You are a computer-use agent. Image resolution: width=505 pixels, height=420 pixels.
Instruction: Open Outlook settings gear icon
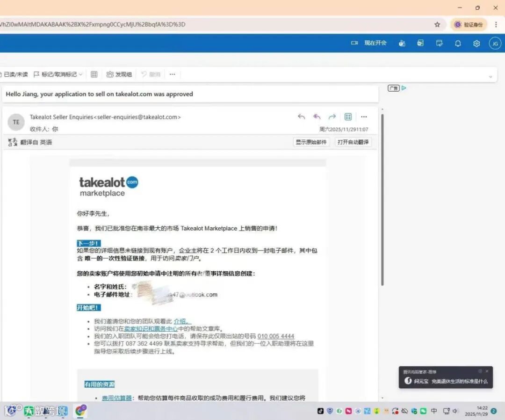coord(476,43)
